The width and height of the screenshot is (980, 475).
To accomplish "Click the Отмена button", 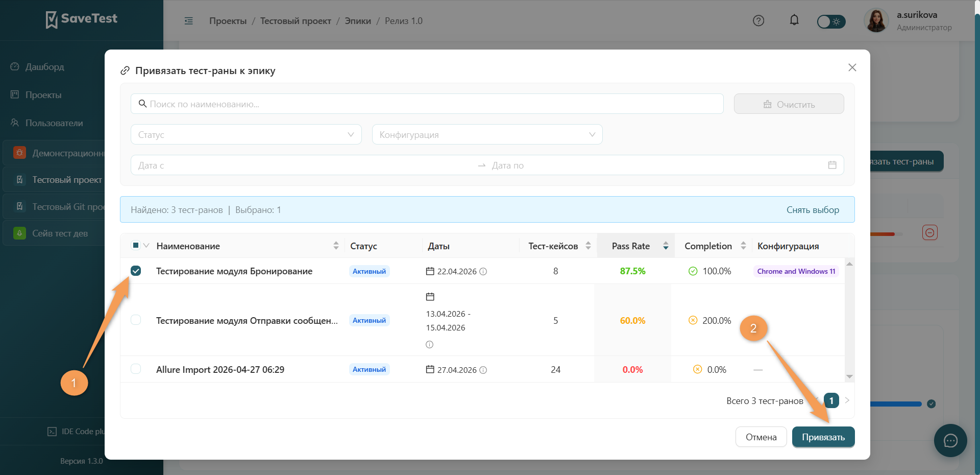I will (761, 437).
